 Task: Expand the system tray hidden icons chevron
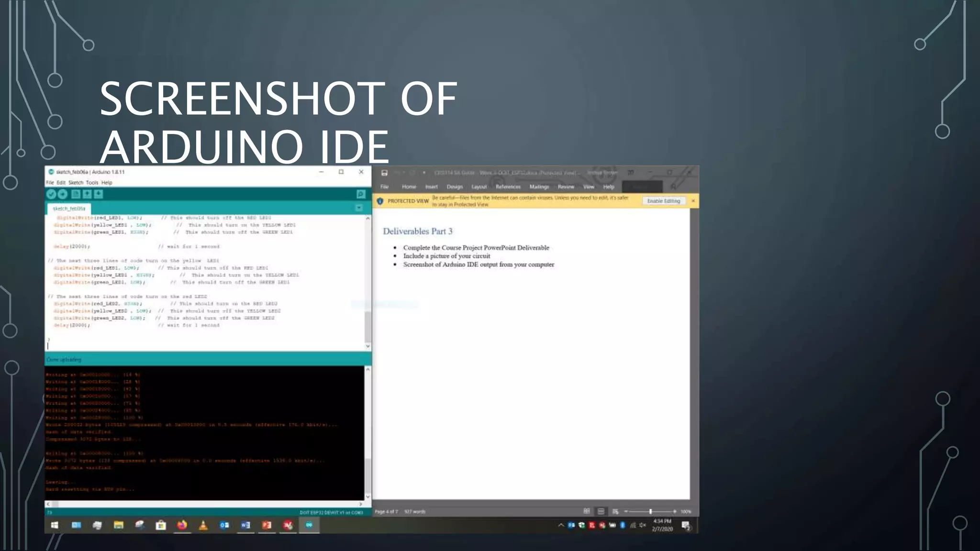(x=561, y=525)
